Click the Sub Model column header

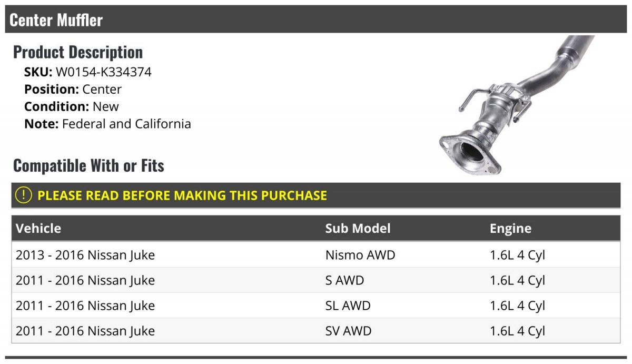coord(358,228)
